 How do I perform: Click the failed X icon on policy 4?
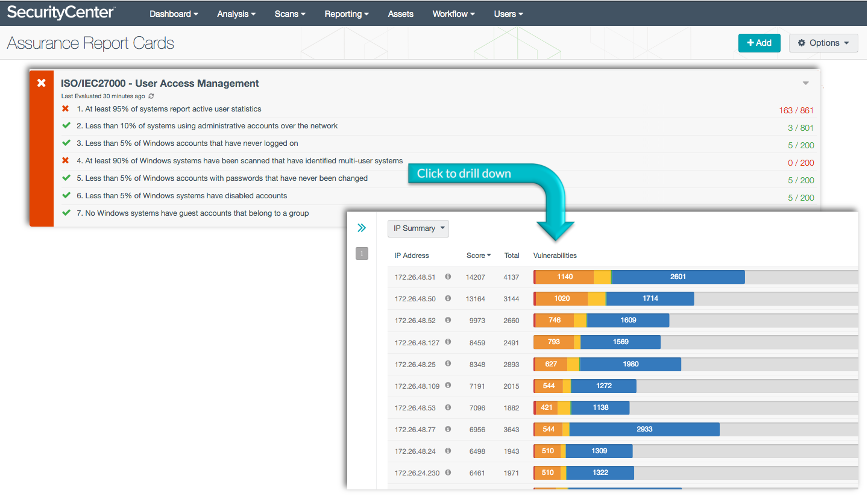66,161
